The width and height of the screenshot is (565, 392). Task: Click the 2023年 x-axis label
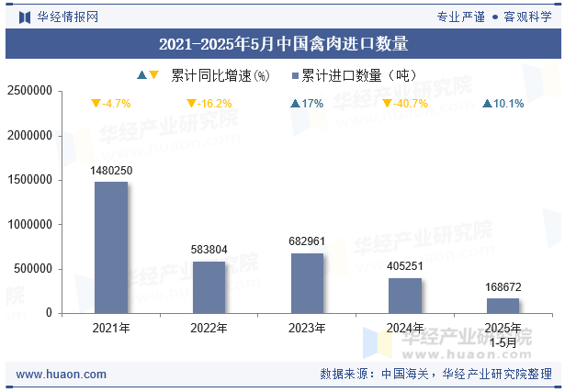pos(307,328)
